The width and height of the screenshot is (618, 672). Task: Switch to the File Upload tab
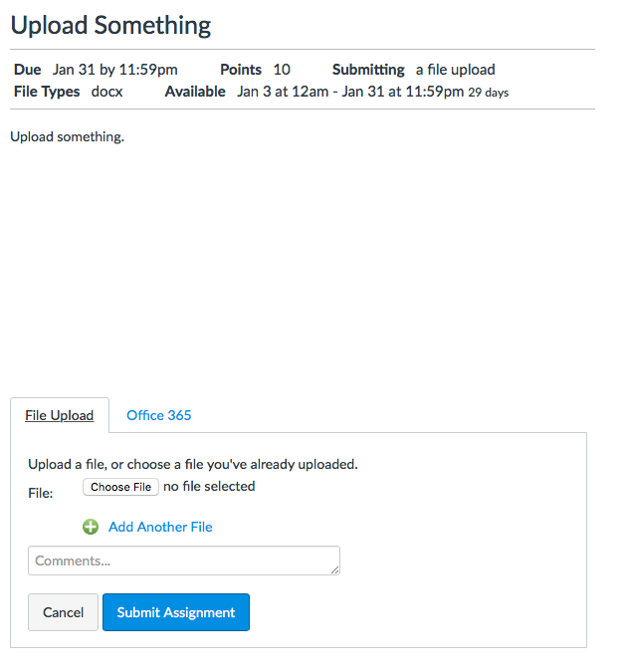click(60, 415)
